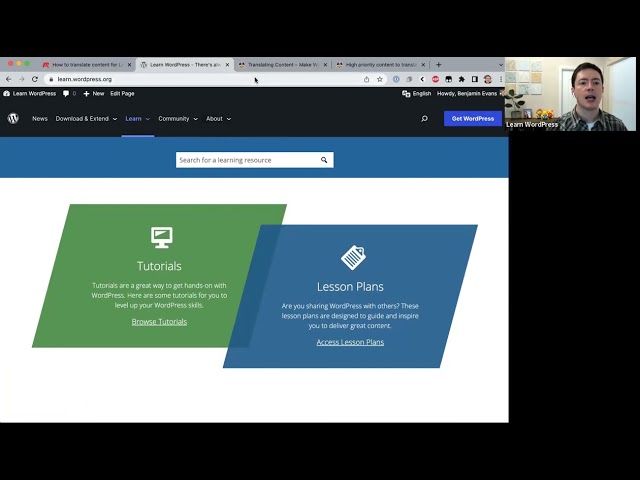The width and height of the screenshot is (640, 480).
Task: Expand the About menu chevron
Action: [229, 119]
